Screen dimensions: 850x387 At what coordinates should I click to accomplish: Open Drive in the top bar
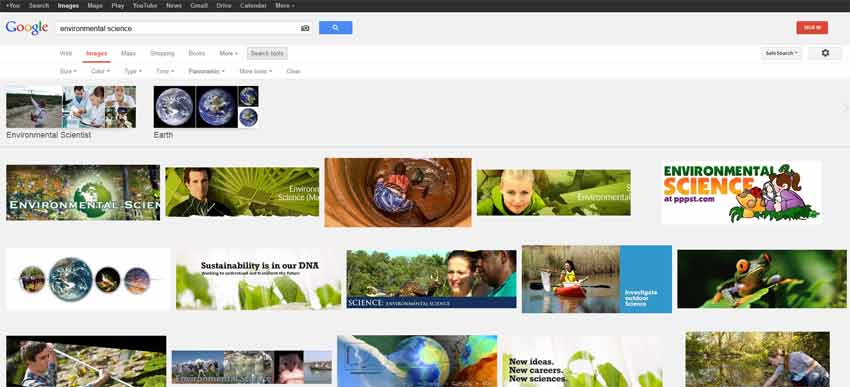point(224,5)
